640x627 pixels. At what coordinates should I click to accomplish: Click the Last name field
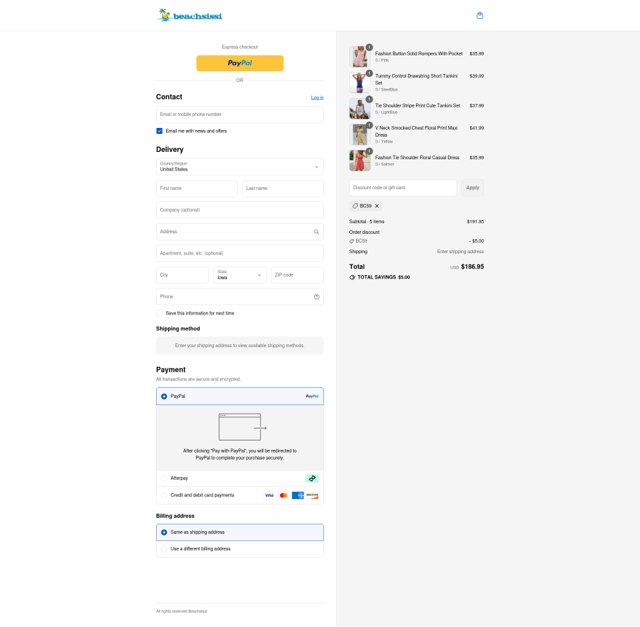[x=283, y=189]
